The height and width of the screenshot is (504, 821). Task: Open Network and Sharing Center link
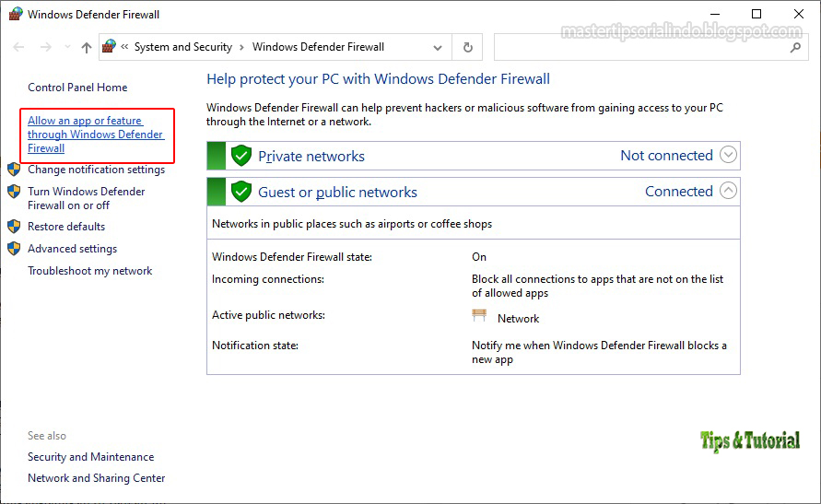point(97,478)
